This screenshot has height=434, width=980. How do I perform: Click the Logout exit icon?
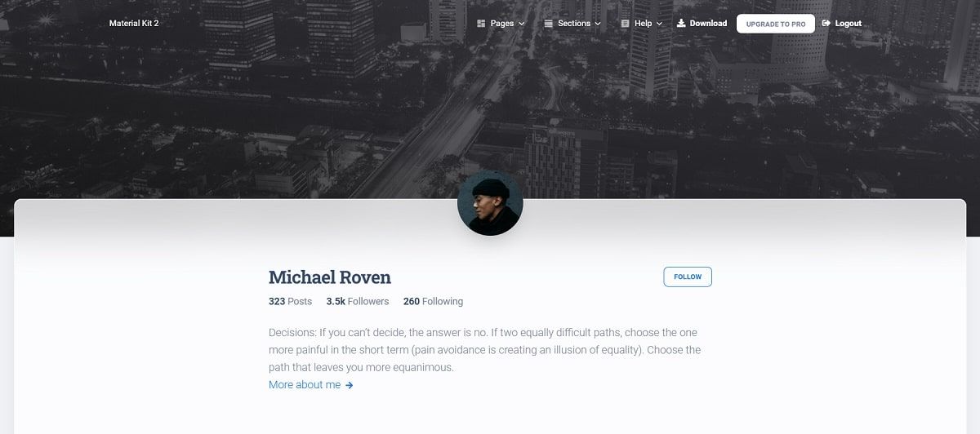pyautogui.click(x=826, y=23)
